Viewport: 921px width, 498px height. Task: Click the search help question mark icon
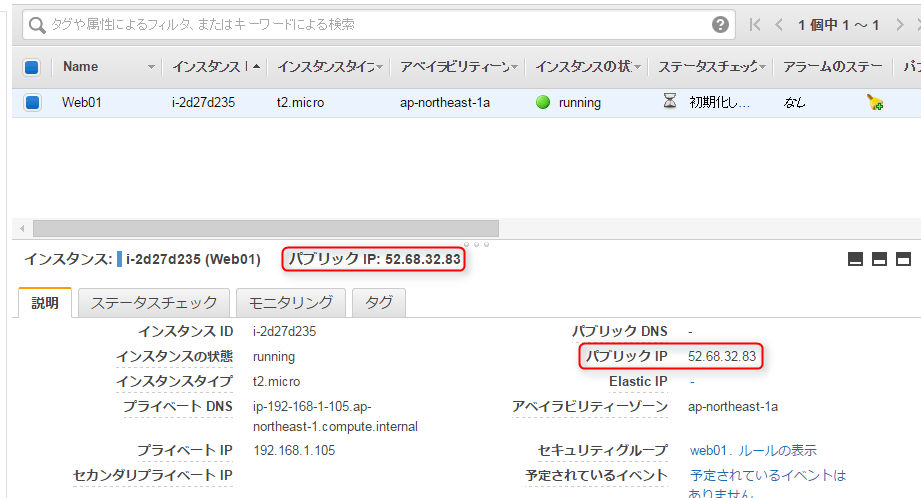[720, 25]
